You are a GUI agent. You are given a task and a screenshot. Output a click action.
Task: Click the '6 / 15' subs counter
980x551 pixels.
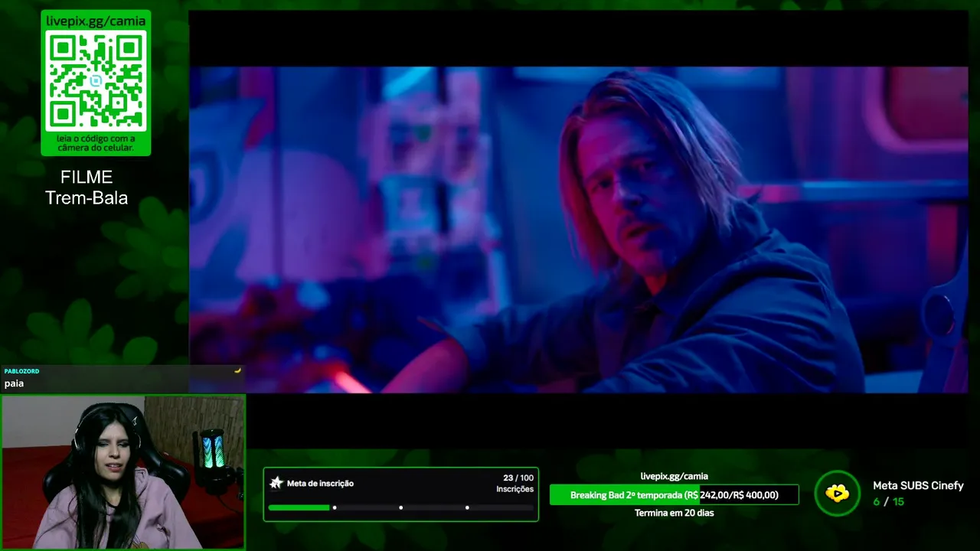tap(889, 501)
